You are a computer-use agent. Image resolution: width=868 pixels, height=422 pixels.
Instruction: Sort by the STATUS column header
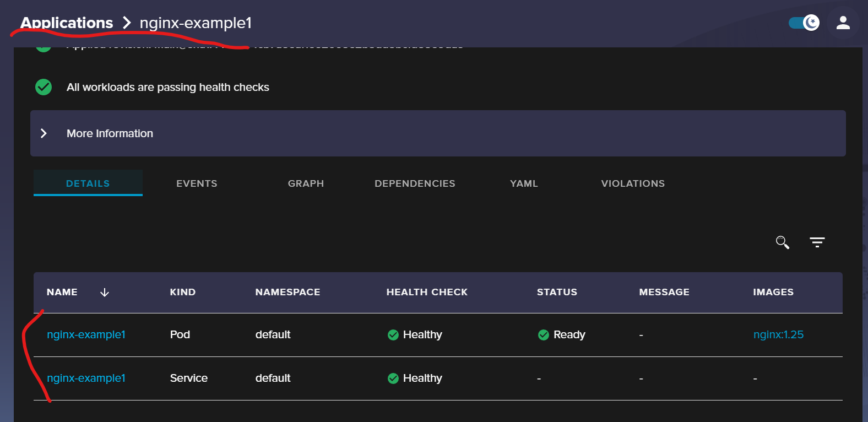pyautogui.click(x=557, y=292)
